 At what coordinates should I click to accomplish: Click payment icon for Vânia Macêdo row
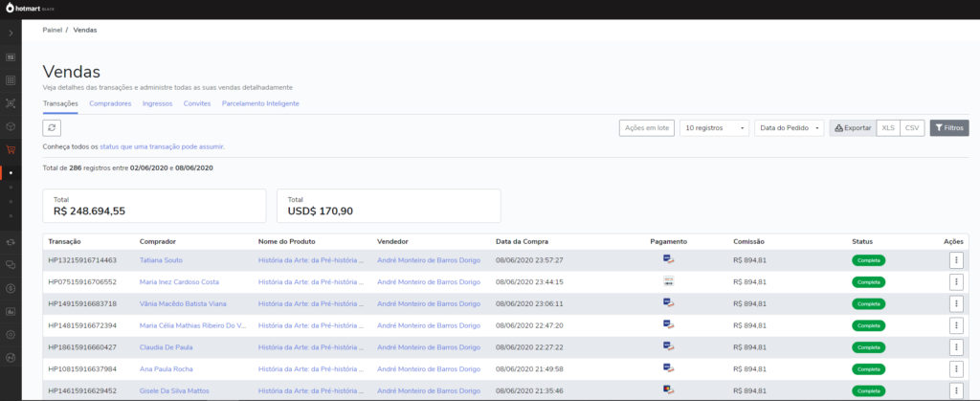[x=668, y=303]
